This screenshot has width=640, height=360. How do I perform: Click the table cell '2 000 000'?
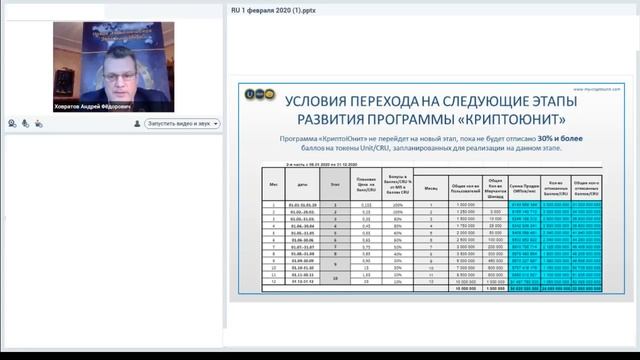coord(465,233)
